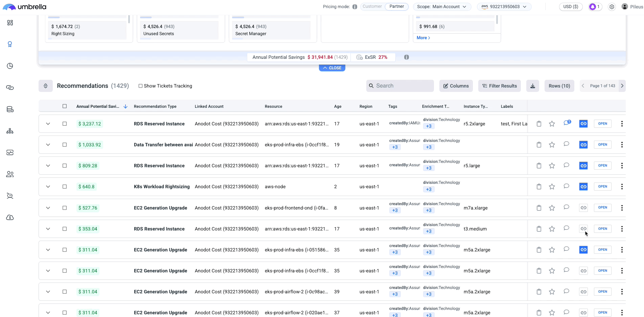Image resolution: width=644 pixels, height=317 pixels.
Task: Expand the $640.8 K8s Workload Rightsizing row
Action: pos(48,187)
